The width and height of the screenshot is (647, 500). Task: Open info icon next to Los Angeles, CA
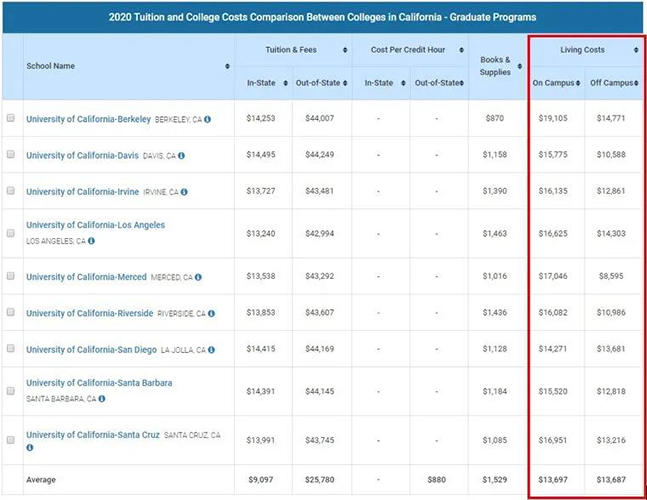tap(91, 241)
